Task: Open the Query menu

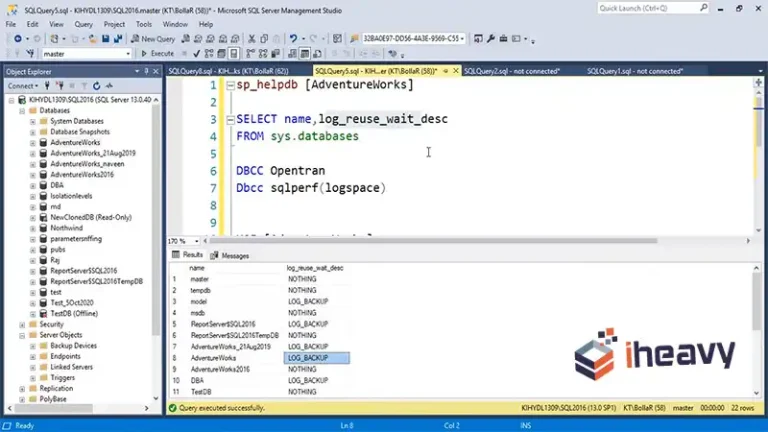Action: click(x=83, y=24)
